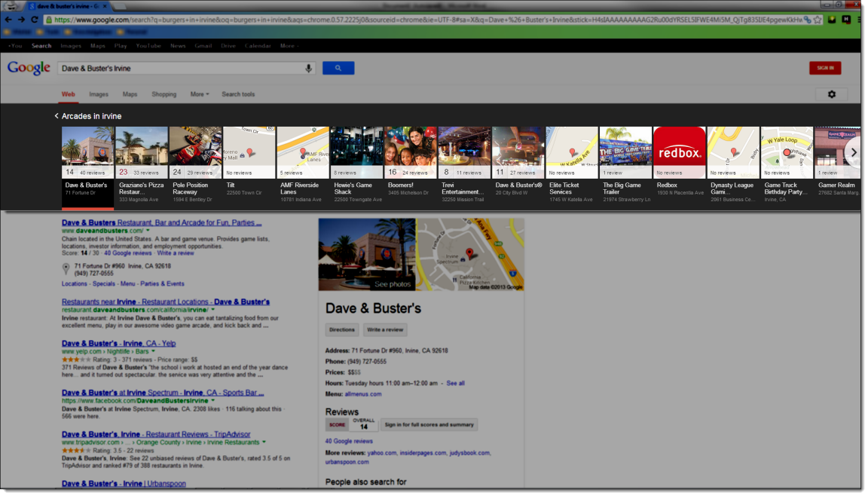This screenshot has height=496, width=868.
Task: Close the Dave & Buster's browser tab
Action: click(x=105, y=5)
